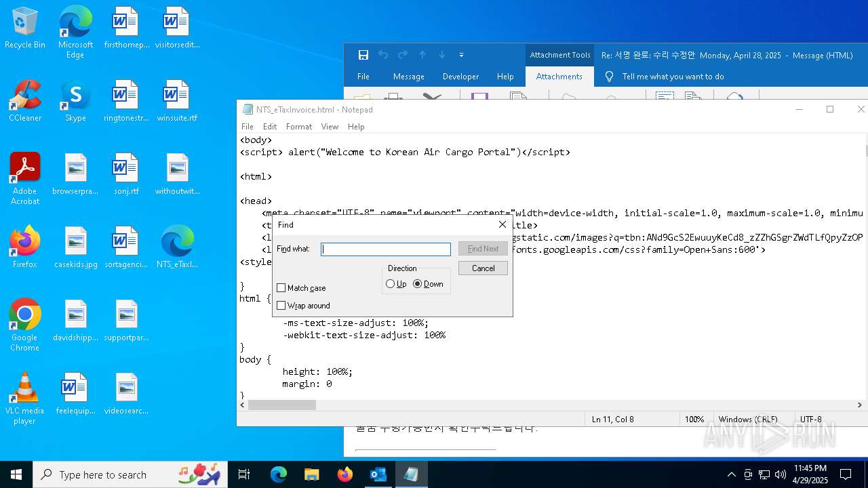The width and height of the screenshot is (868, 488).
Task: Select the feelequip... Word document icon
Action: pos(75,394)
